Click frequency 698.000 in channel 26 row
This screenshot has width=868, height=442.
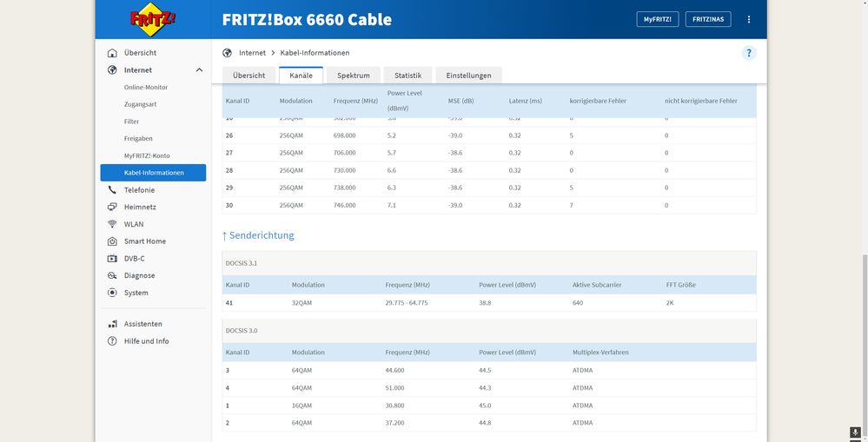pos(344,135)
